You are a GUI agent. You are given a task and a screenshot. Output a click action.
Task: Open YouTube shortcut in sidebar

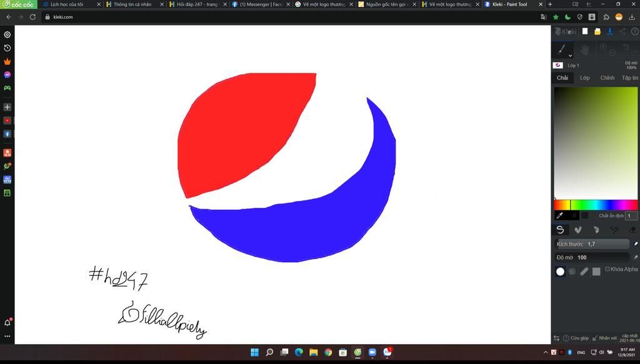pyautogui.click(x=7, y=121)
